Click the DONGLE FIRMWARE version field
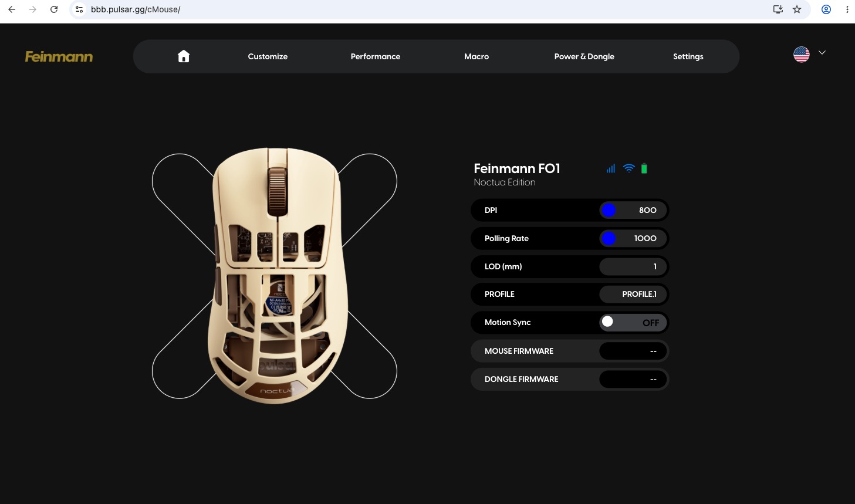The height and width of the screenshot is (504, 855). tap(633, 379)
